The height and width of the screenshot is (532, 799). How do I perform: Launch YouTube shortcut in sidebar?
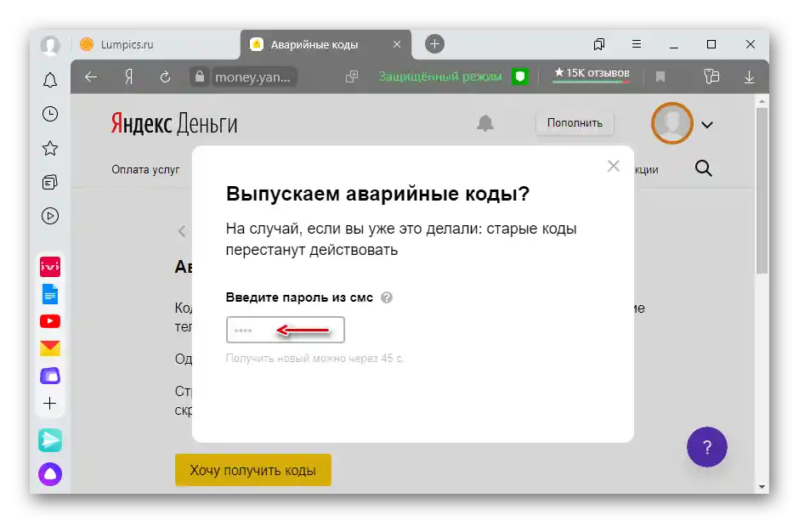[x=50, y=321]
